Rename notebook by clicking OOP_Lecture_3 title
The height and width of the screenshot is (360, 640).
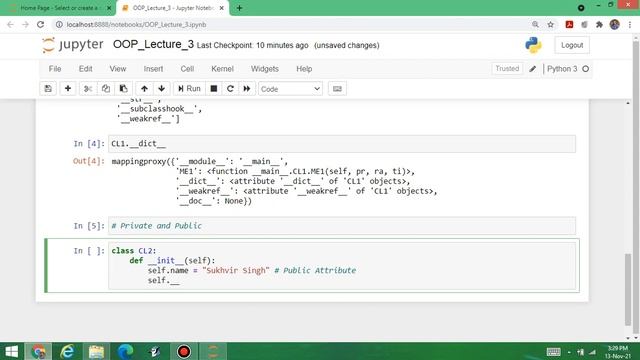(x=153, y=44)
